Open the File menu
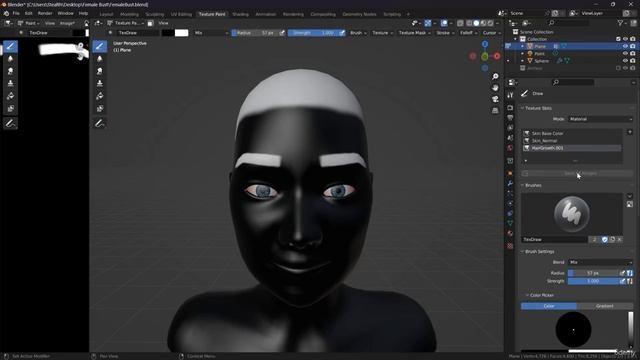 [x=16, y=13]
